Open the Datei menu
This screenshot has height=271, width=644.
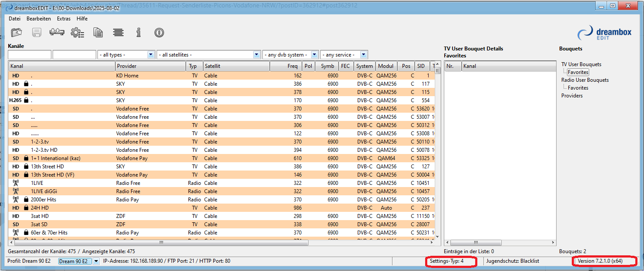coord(14,19)
